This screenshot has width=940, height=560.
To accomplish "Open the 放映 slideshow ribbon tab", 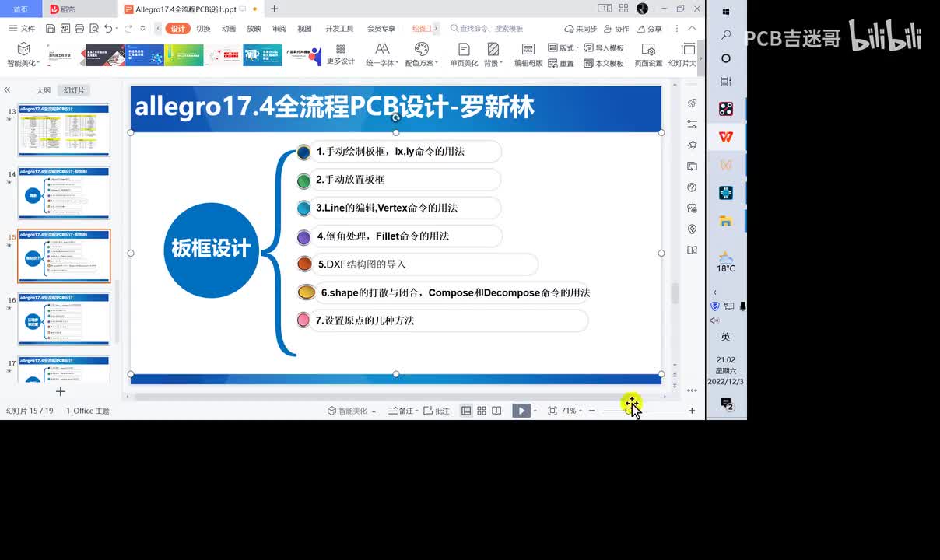I will [254, 29].
